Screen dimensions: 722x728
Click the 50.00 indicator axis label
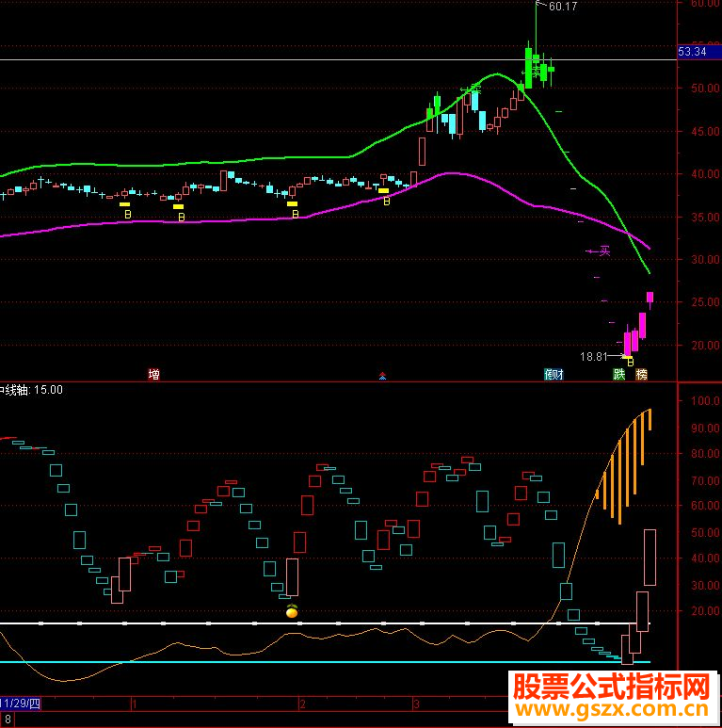click(705, 532)
